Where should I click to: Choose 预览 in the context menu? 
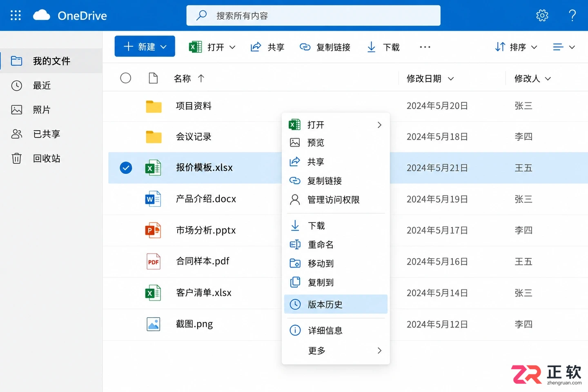336,143
